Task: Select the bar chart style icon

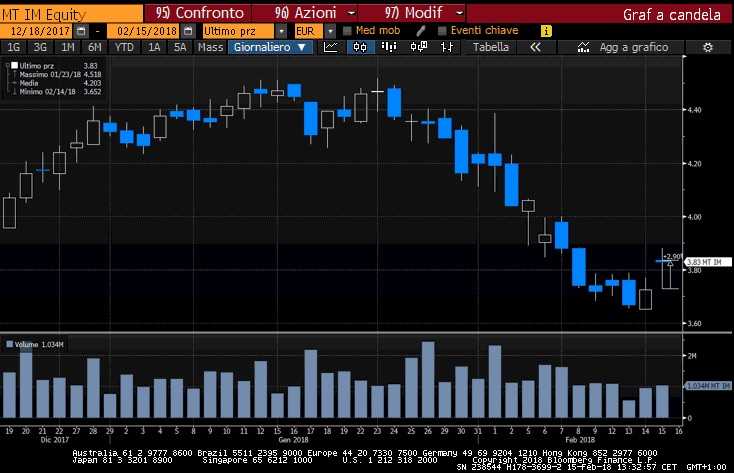Action: point(389,47)
